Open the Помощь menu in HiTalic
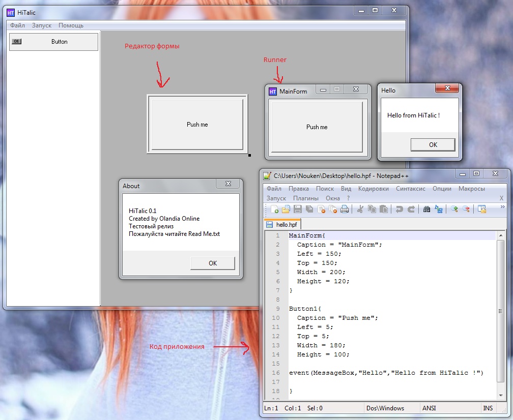513x420 pixels. [x=71, y=25]
